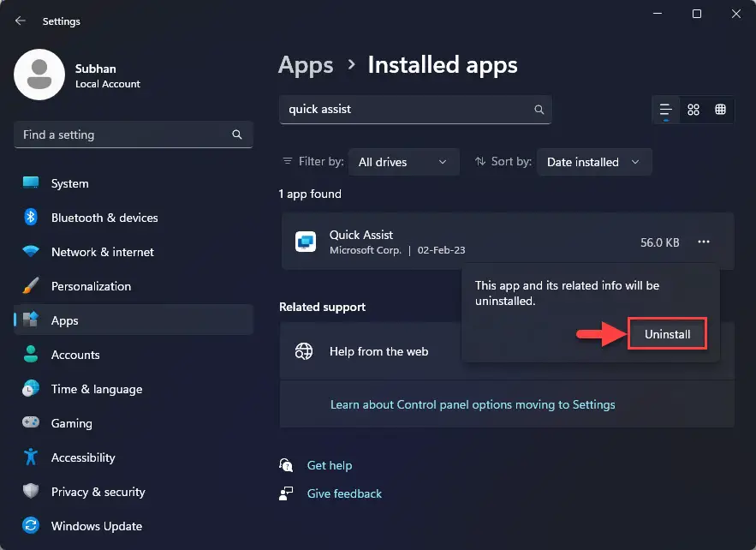Click the back arrow in Settings

coord(21,21)
